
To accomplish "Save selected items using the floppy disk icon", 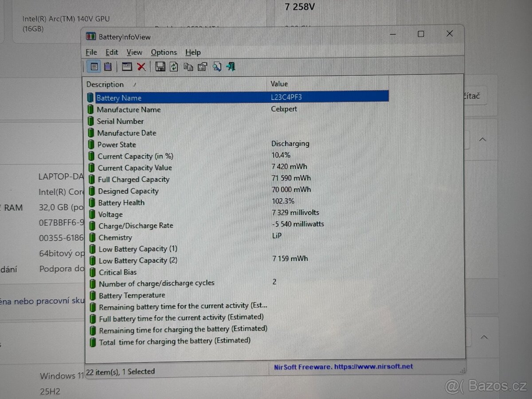I will [160, 66].
